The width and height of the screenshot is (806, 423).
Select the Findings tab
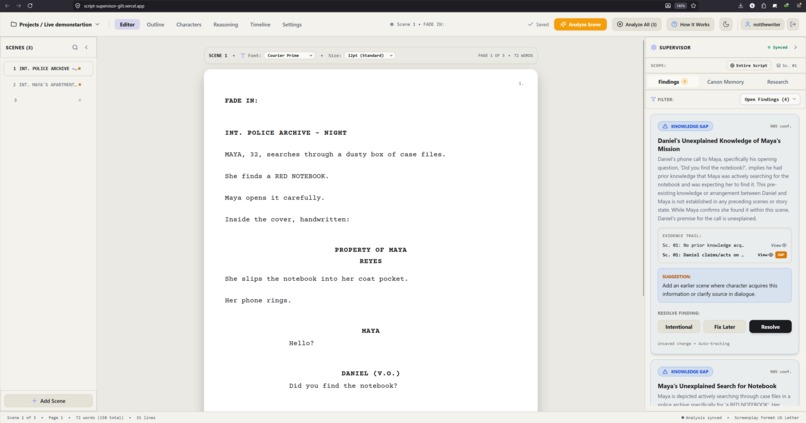tap(672, 82)
